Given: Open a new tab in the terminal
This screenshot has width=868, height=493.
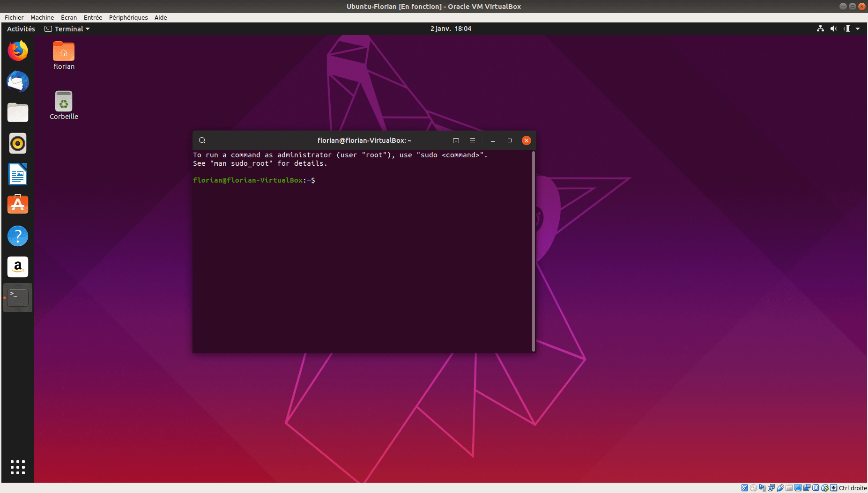Looking at the screenshot, I should coord(456,140).
